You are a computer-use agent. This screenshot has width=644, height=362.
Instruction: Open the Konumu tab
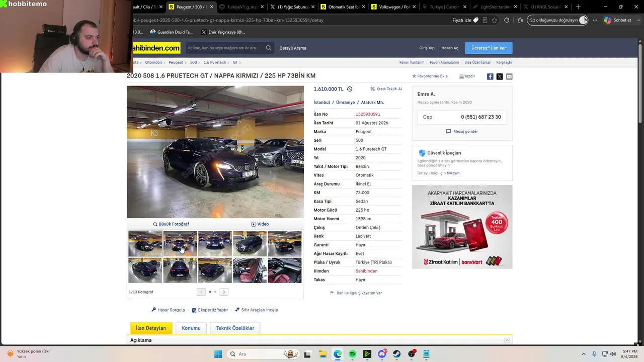[191, 328]
